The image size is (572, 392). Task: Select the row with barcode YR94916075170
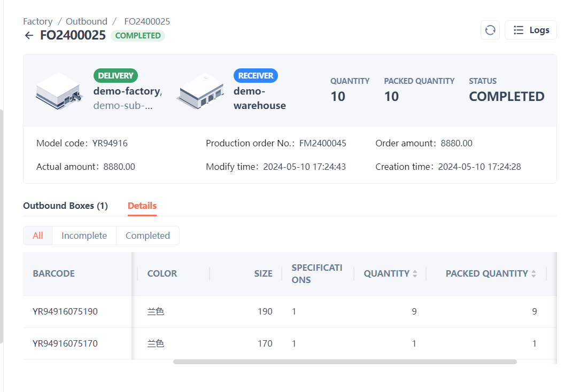tap(65, 343)
